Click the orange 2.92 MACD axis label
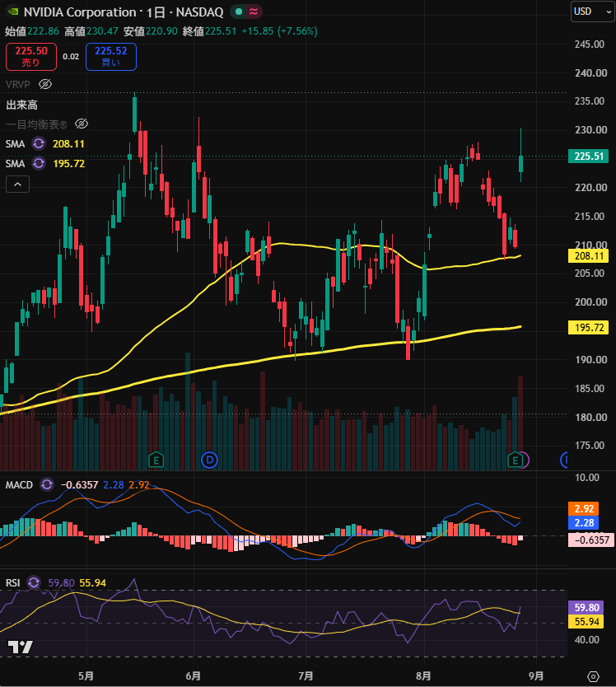 click(584, 509)
